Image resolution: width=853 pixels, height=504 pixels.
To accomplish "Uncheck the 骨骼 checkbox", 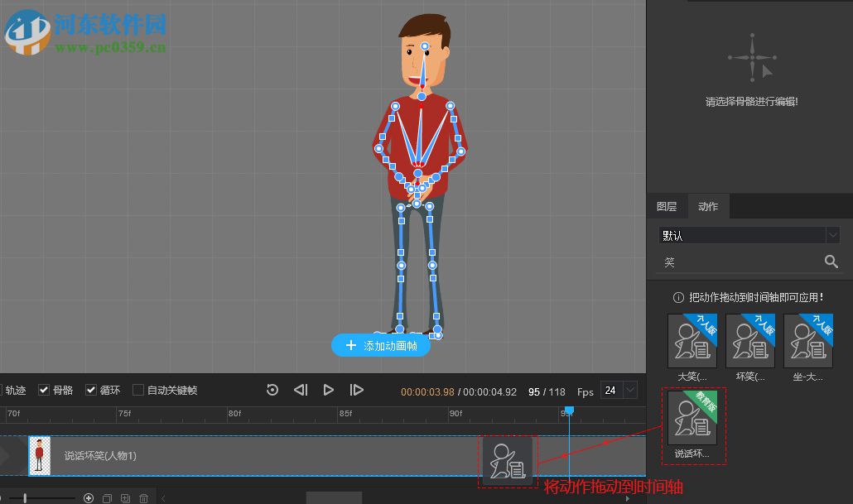I will click(45, 390).
